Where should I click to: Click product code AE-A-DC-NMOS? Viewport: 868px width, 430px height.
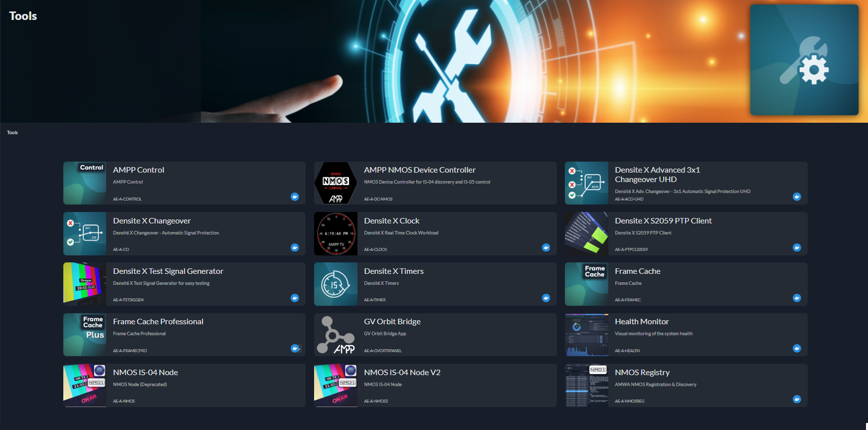coord(378,199)
